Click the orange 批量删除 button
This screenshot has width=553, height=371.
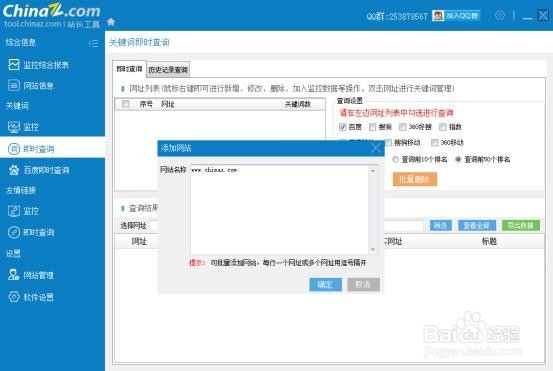tap(415, 180)
